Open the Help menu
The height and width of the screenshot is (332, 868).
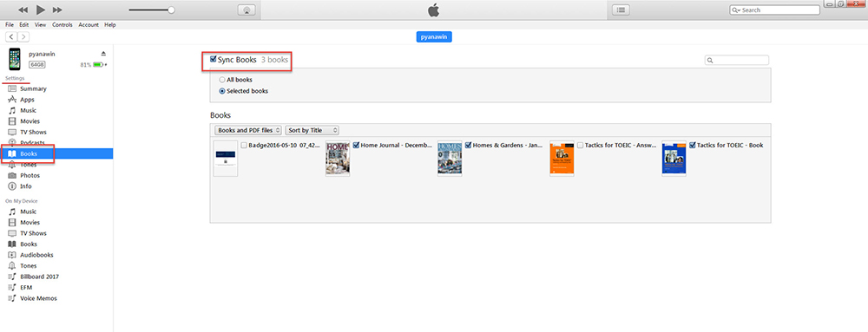pos(110,25)
